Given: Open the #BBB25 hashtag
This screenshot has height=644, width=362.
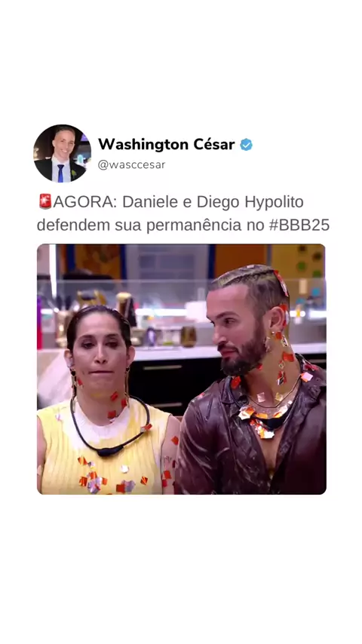Looking at the screenshot, I should pos(299,225).
